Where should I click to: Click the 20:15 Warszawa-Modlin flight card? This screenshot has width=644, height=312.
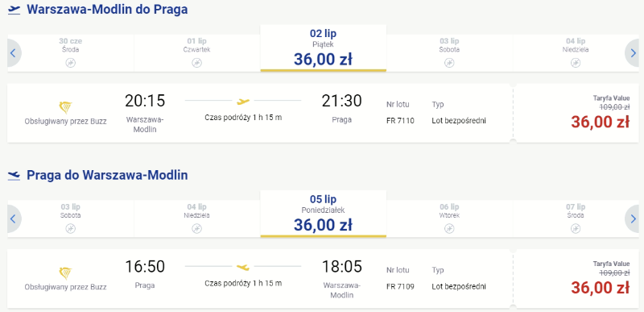point(259,113)
